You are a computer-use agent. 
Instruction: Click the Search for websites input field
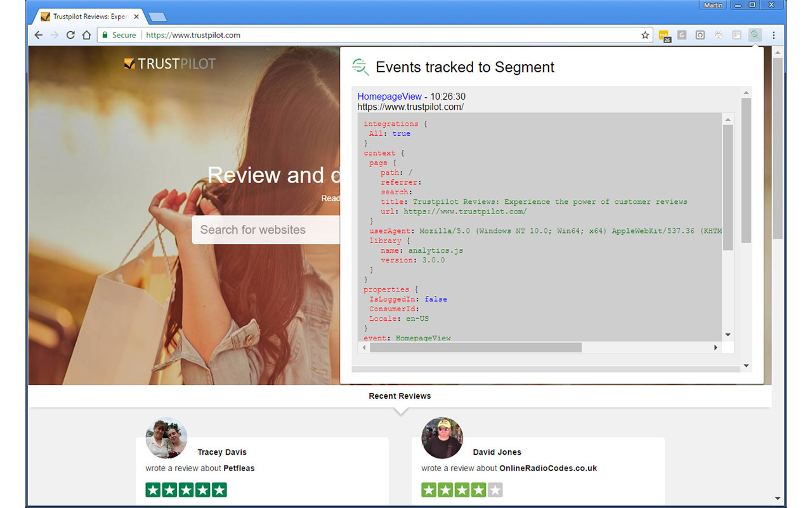click(x=266, y=229)
